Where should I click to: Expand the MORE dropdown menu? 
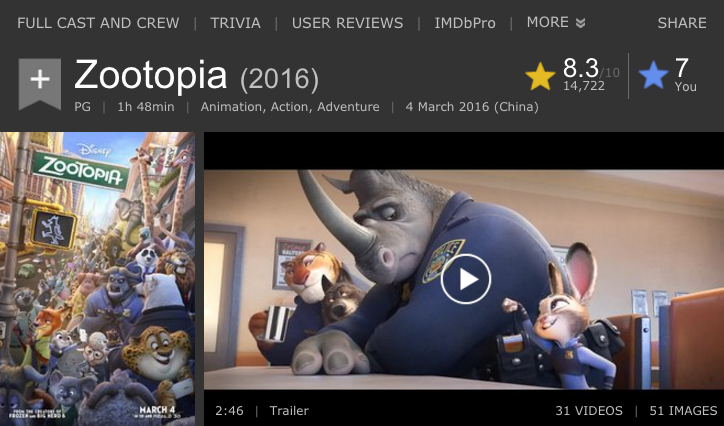(556, 22)
